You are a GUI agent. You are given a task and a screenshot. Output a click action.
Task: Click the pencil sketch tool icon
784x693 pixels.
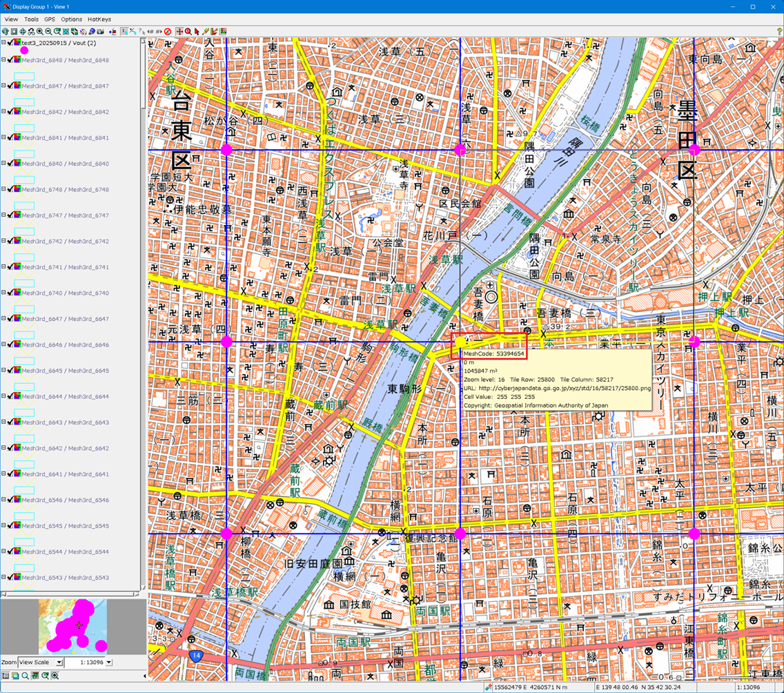coord(206,32)
